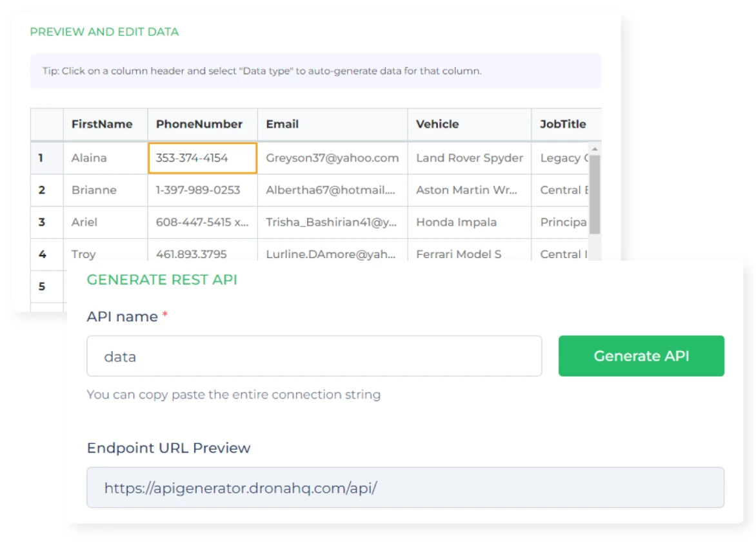Click the table scrollbar up arrow
The image size is (756, 542).
click(x=595, y=149)
